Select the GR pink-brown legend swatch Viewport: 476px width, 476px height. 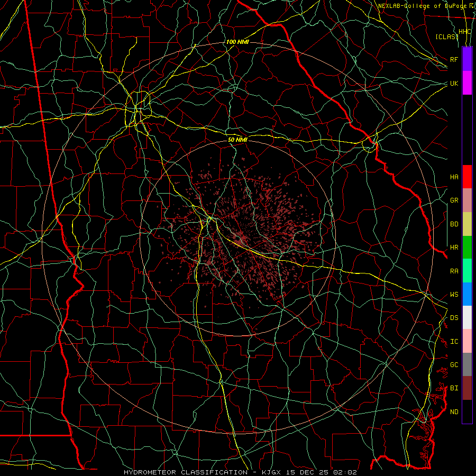click(x=467, y=200)
